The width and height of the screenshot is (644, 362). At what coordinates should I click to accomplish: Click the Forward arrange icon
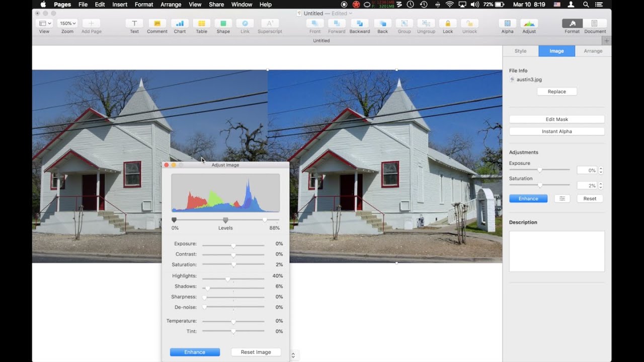[x=337, y=23]
